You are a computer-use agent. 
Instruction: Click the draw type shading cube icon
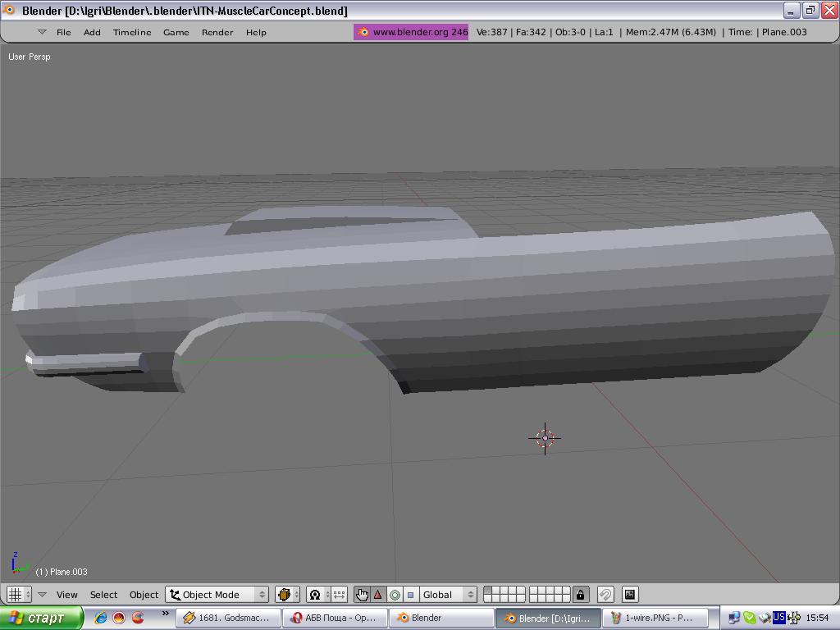(285, 595)
